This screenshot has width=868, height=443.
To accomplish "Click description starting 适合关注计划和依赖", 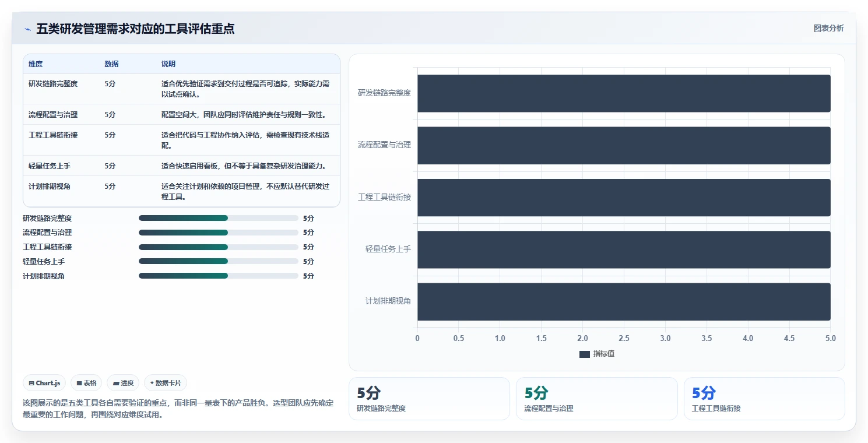I will tap(245, 192).
